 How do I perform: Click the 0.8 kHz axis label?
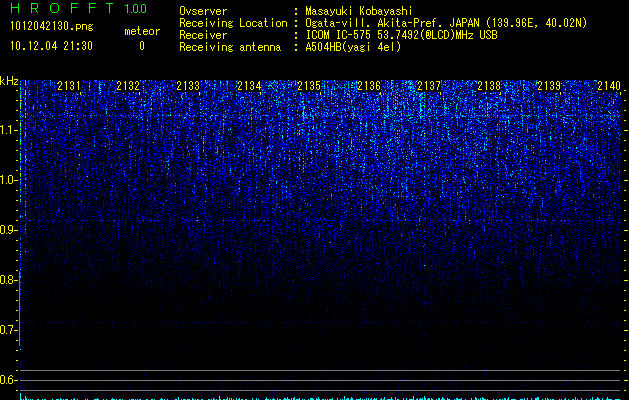[x=8, y=280]
